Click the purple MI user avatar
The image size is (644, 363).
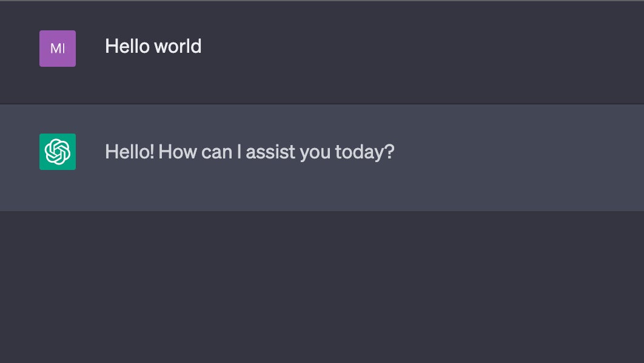58,49
